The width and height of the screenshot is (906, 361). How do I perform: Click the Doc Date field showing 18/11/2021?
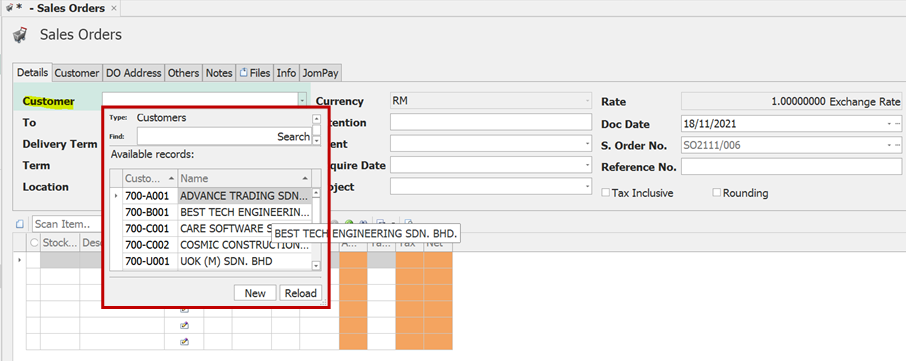coord(791,124)
